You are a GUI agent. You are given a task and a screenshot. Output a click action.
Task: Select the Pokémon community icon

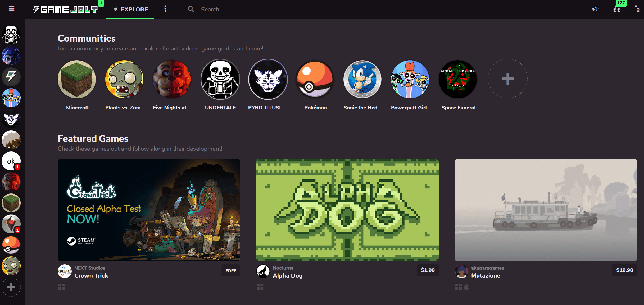(315, 78)
